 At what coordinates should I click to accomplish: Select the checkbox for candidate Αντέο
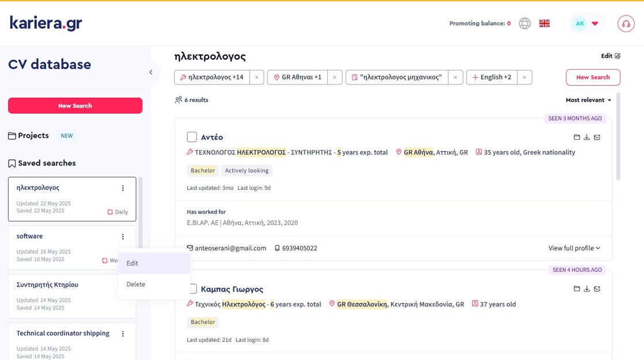pos(192,137)
